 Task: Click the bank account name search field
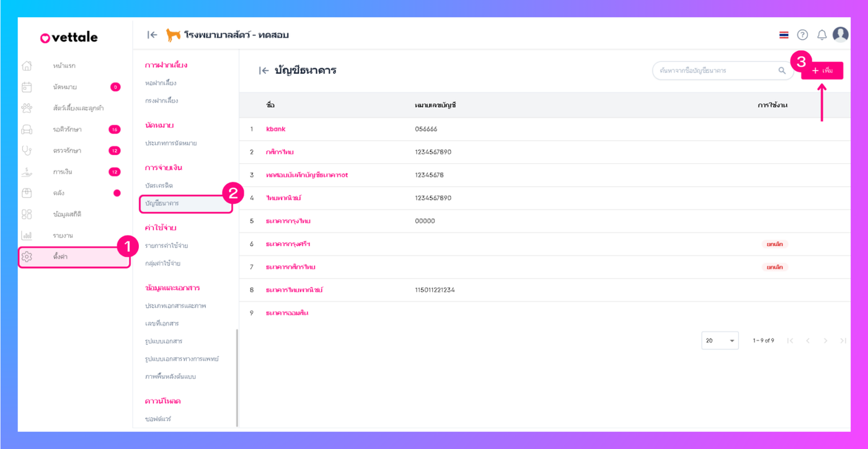(x=716, y=71)
